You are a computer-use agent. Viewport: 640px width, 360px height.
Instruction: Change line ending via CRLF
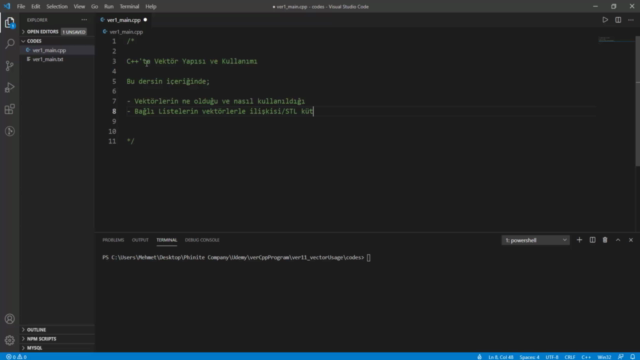tap(570, 357)
